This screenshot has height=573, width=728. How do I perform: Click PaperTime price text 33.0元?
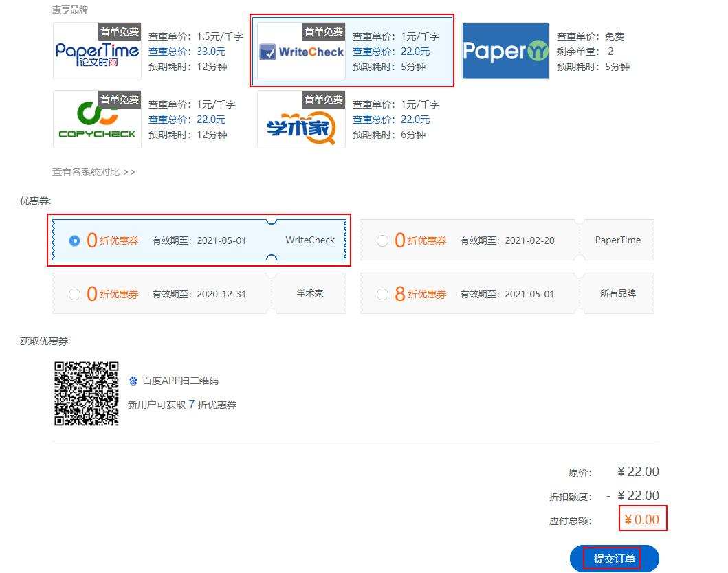pyautogui.click(x=211, y=52)
